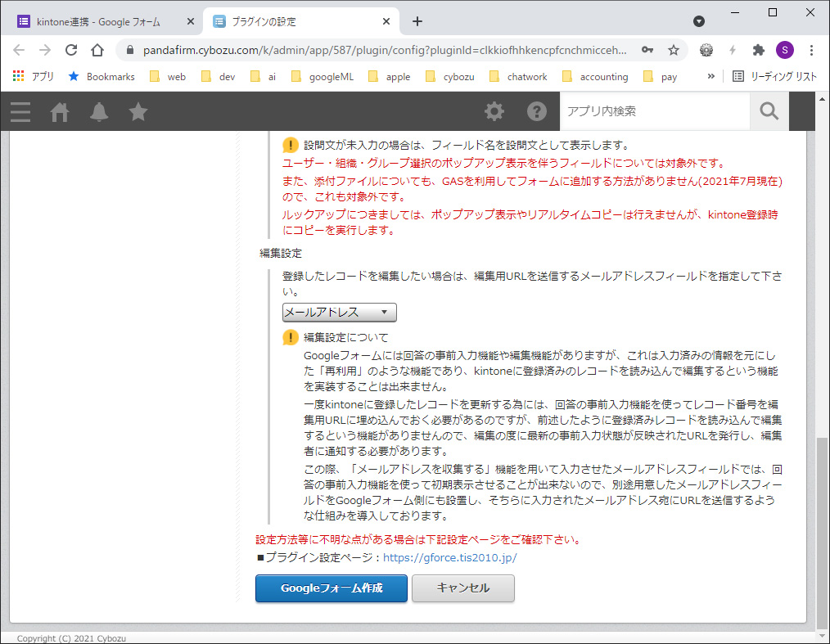The height and width of the screenshot is (644, 830).
Task: Open notifications bell in kintone header
Action: [99, 111]
